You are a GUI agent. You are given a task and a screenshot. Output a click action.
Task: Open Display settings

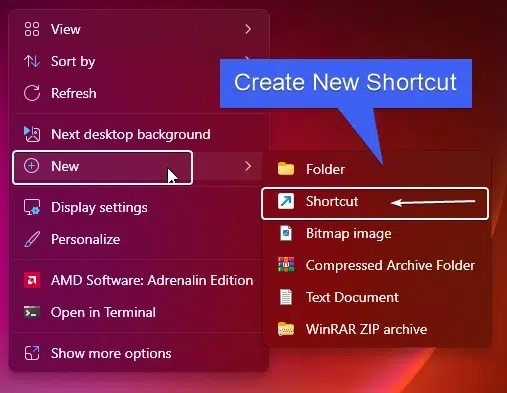pos(139,207)
